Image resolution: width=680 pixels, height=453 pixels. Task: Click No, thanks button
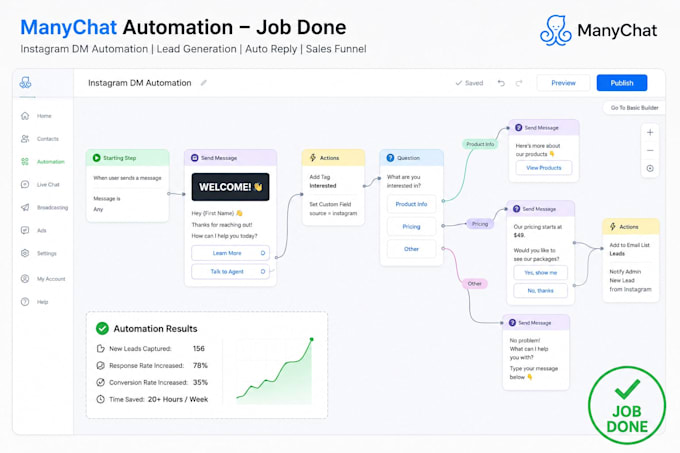[x=540, y=290]
